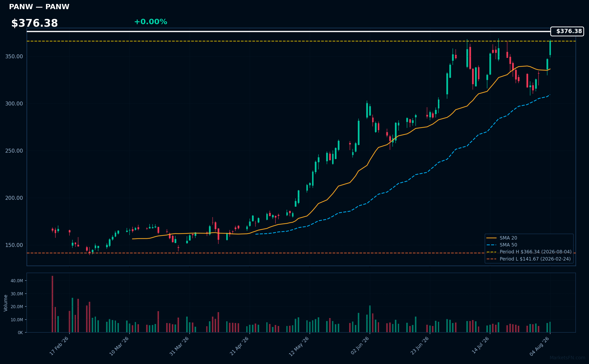Select the 20.0M volume axis label
The height and width of the screenshot is (364, 589).
click(x=17, y=307)
